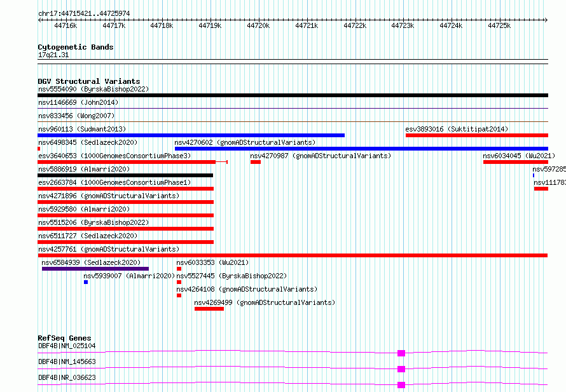Open nsv5939007 (Almarri2020) label

tap(129, 276)
